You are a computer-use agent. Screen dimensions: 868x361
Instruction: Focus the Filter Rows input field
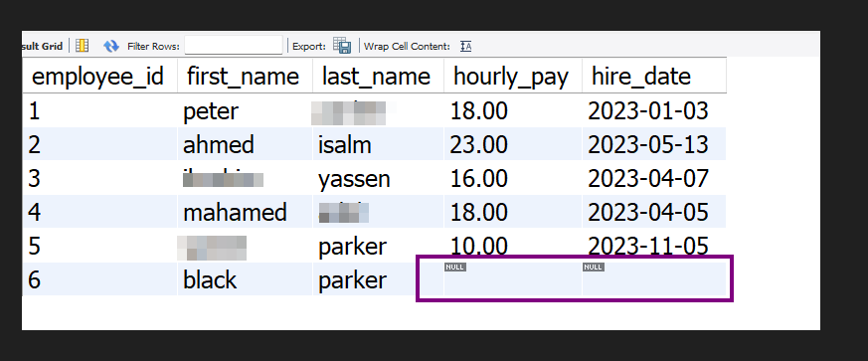[233, 46]
